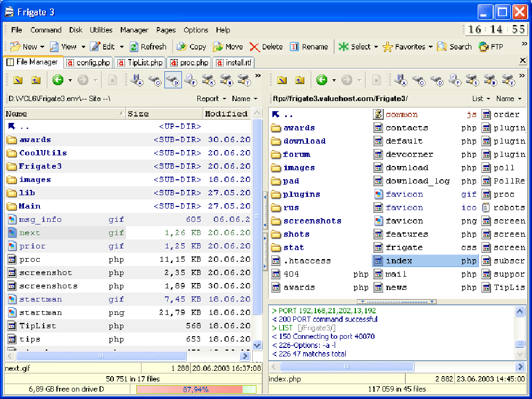Click the green Back arrow in right panel

coord(322,80)
